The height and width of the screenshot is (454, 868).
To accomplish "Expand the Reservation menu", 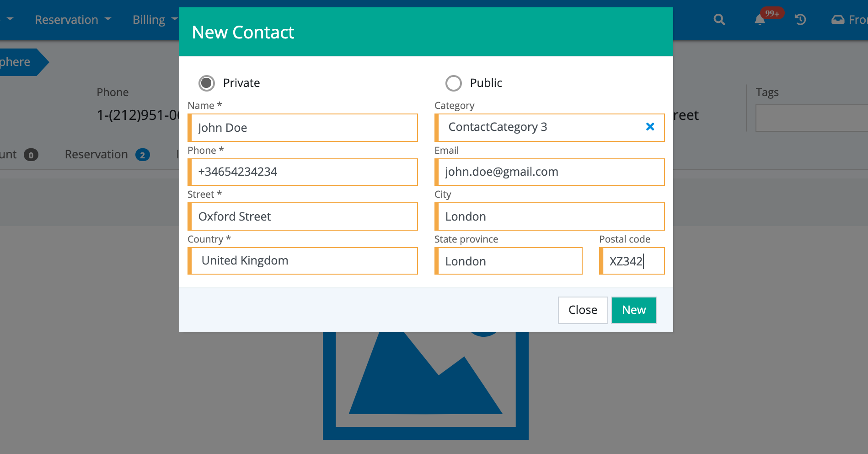I will (x=73, y=20).
